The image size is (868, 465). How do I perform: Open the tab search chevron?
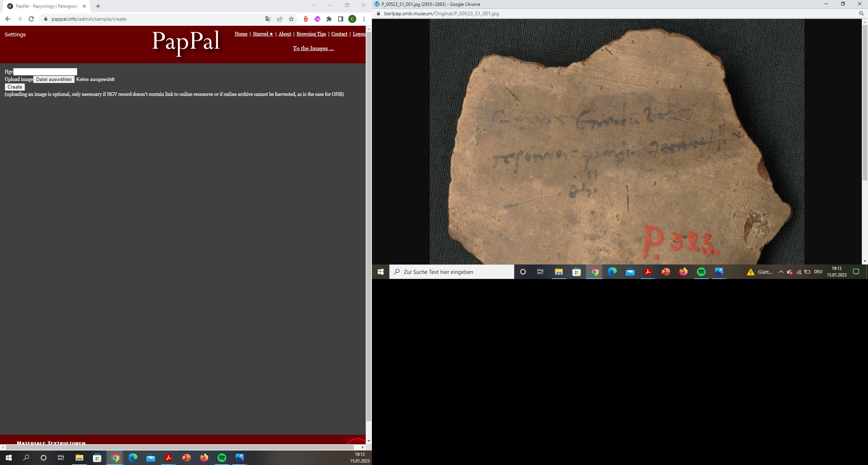[313, 5]
